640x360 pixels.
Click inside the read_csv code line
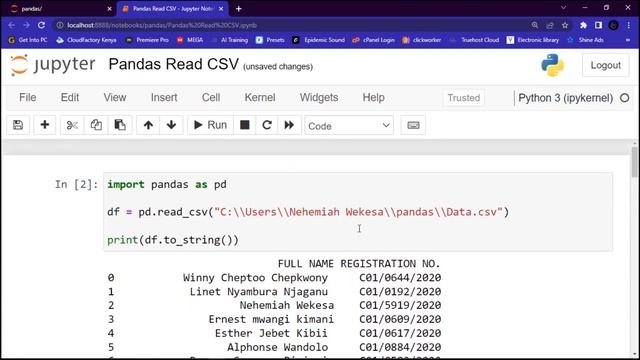[308, 212]
